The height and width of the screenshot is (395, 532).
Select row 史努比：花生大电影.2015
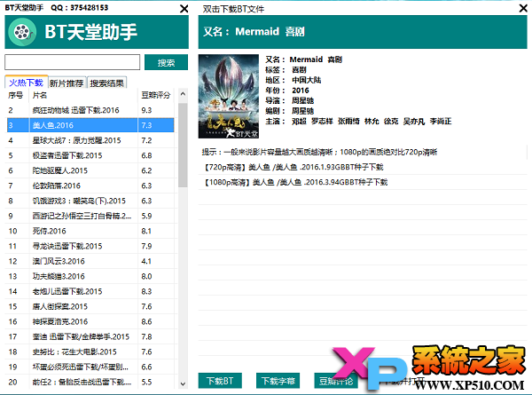[x=91, y=352]
